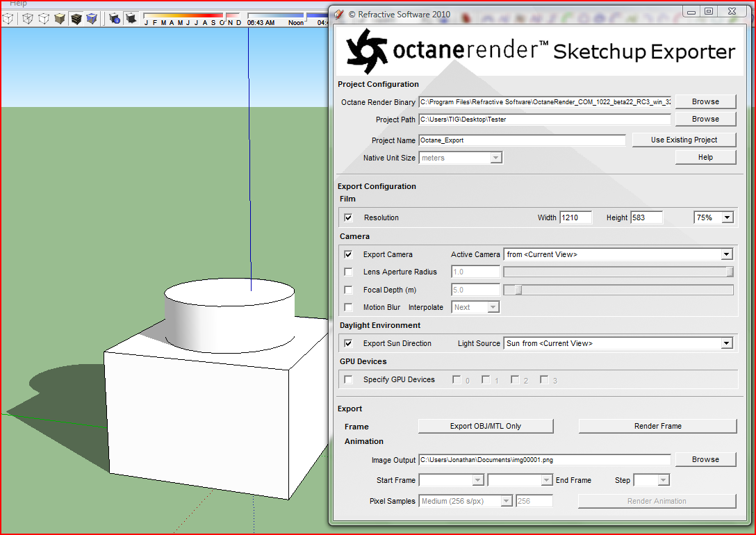Image resolution: width=756 pixels, height=535 pixels.
Task: Open the Help menu in SketchUp
Action: 18,3
